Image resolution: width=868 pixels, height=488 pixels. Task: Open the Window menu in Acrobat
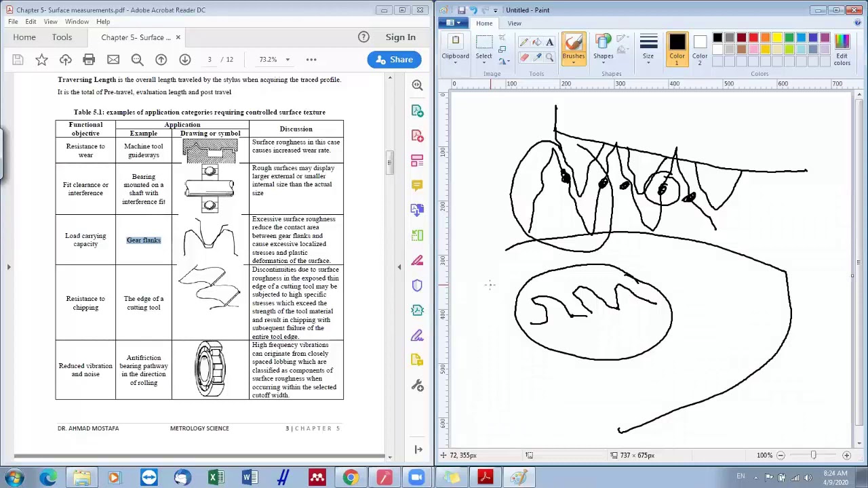pyautogui.click(x=77, y=22)
